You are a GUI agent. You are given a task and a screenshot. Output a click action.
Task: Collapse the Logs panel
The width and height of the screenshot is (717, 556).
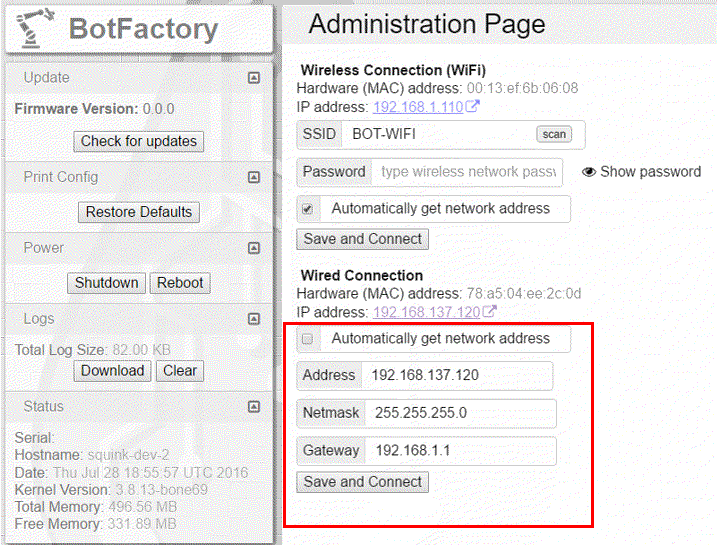coord(254,319)
